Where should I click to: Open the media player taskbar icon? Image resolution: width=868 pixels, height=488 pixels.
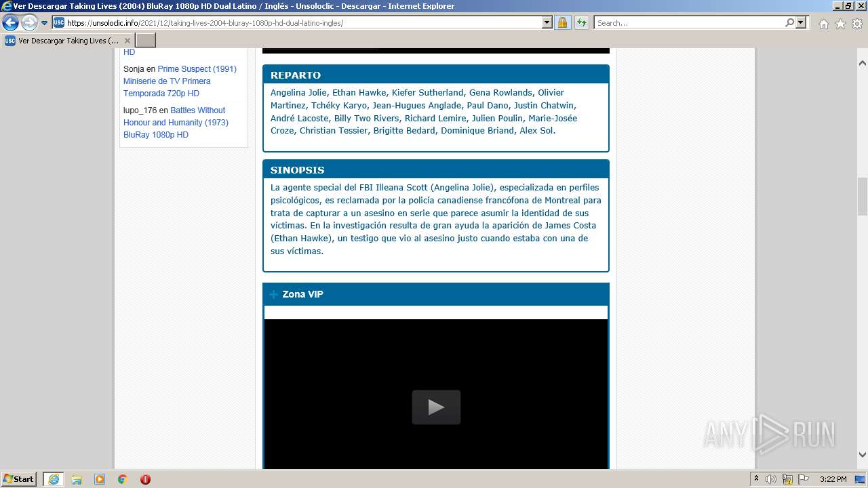tap(100, 479)
